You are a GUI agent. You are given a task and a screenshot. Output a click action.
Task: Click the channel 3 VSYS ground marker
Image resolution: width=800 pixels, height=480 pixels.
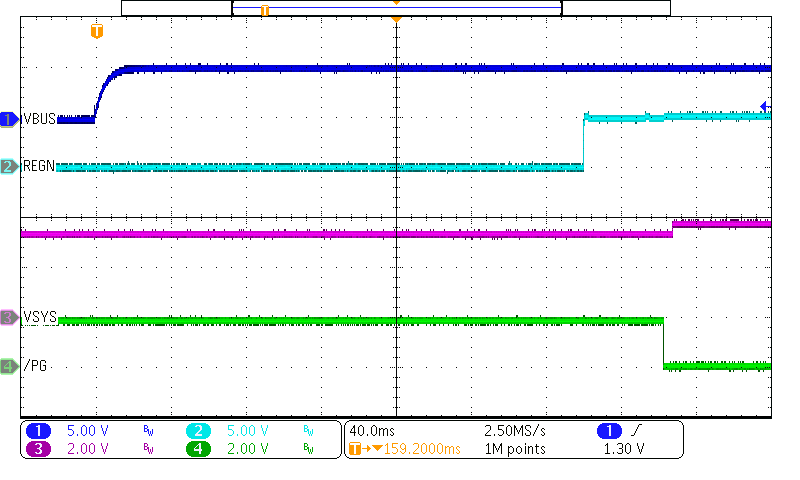coord(9,318)
